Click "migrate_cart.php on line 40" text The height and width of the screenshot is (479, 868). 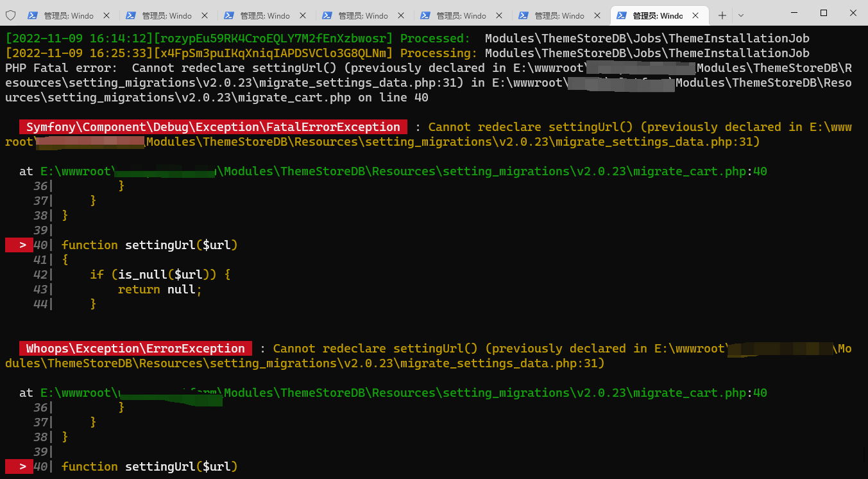(x=333, y=98)
